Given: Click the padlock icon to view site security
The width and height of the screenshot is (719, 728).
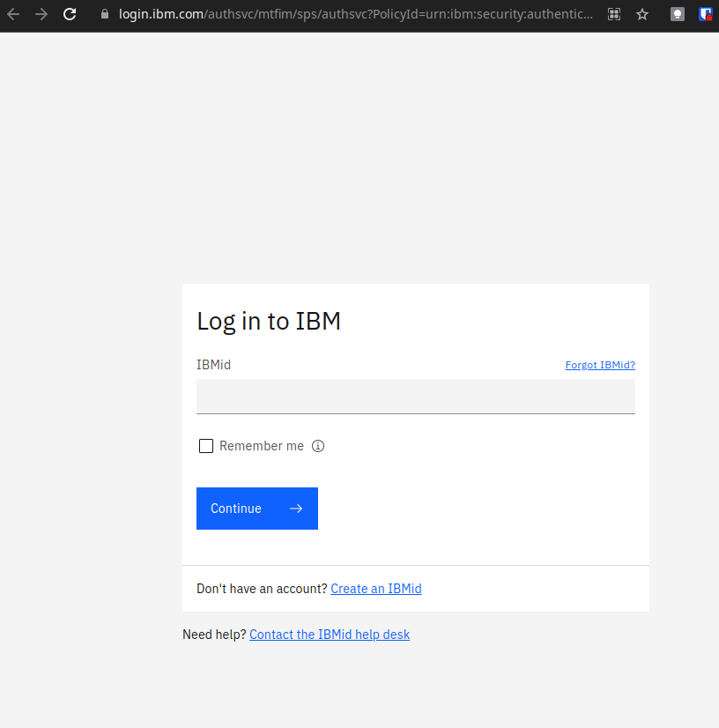Looking at the screenshot, I should [103, 13].
